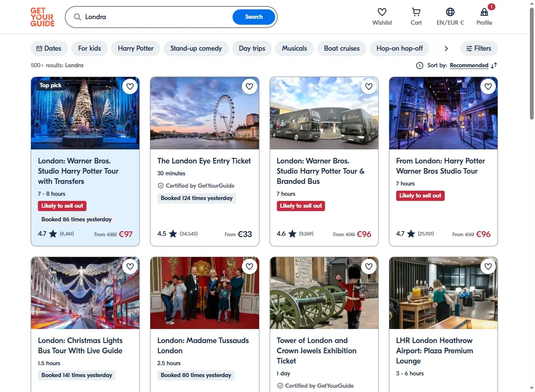This screenshot has width=535, height=392.
Task: Select the Harry Potter filter chip
Action: tap(135, 49)
